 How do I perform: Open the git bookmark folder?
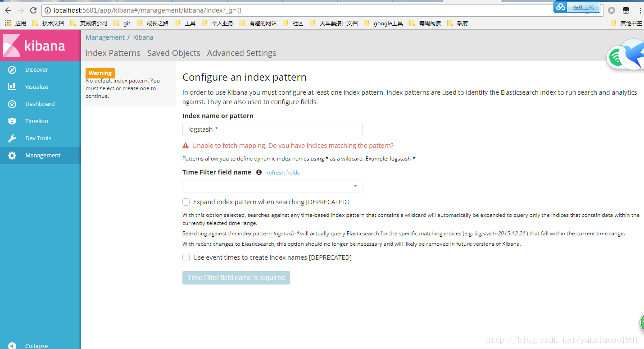[x=122, y=23]
